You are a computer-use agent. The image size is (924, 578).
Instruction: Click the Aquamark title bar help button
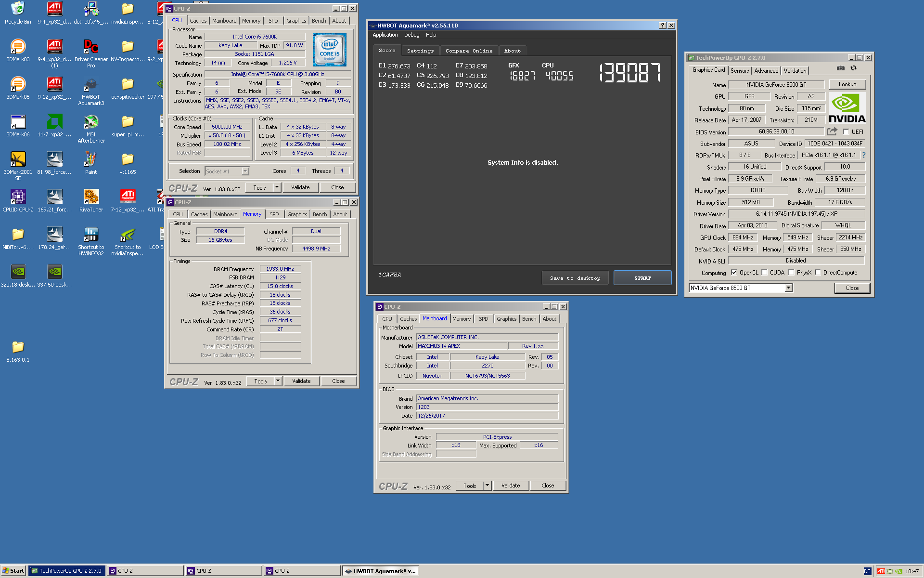click(x=662, y=26)
